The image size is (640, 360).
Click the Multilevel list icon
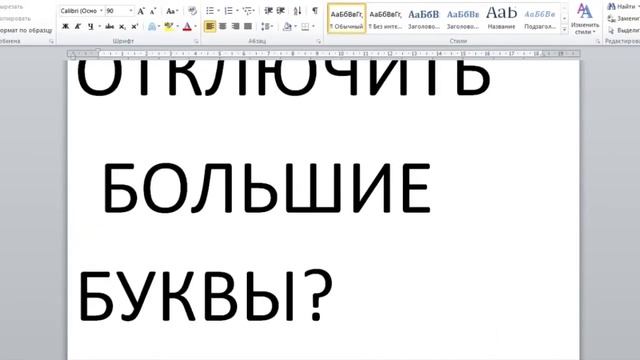click(247, 11)
